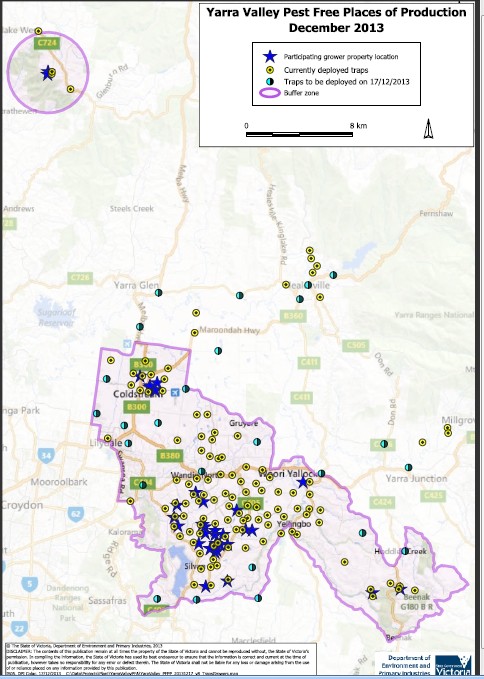Click the 'Croydon' suburb label
The height and width of the screenshot is (679, 484).
22,505
